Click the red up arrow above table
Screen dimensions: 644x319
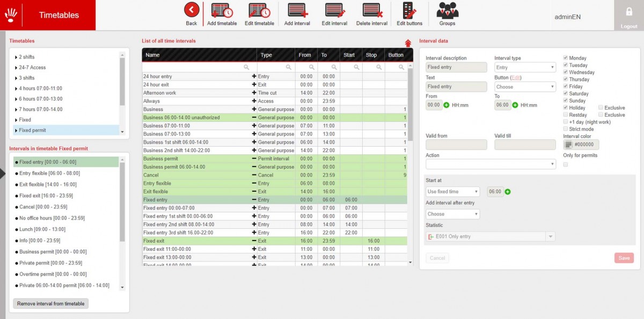click(x=408, y=43)
